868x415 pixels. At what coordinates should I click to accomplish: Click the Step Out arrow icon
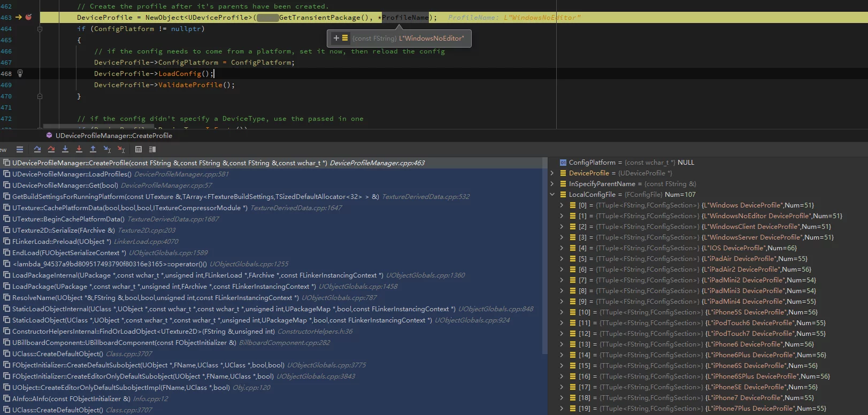(x=93, y=150)
